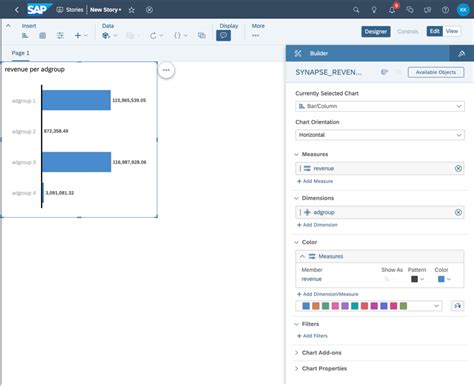
Task: Open the lightbulb insights icon in header
Action: point(374,10)
